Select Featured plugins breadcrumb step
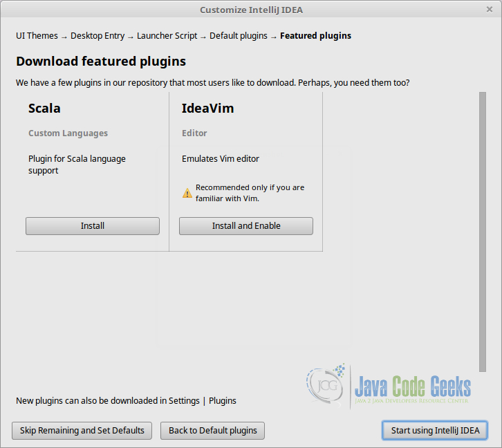Image resolution: width=502 pixels, height=448 pixels. (x=315, y=36)
